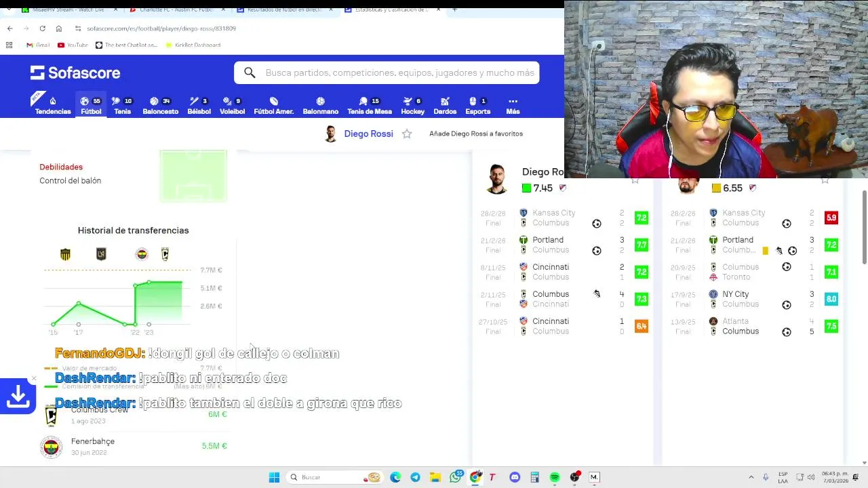Viewport: 868px width, 488px height.
Task: Open WhatsApp from the taskbar
Action: (x=456, y=477)
